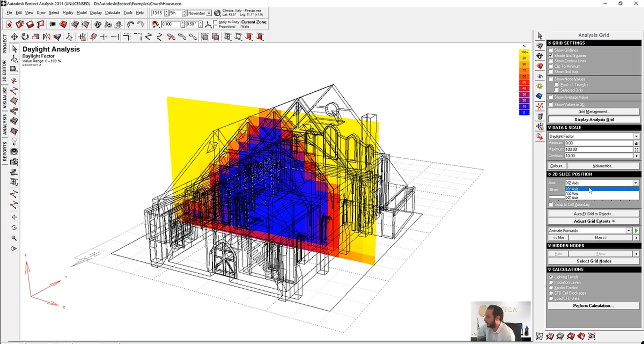The width and height of the screenshot is (644, 344).
Task: Click the Maximum value field
Action: (598, 149)
